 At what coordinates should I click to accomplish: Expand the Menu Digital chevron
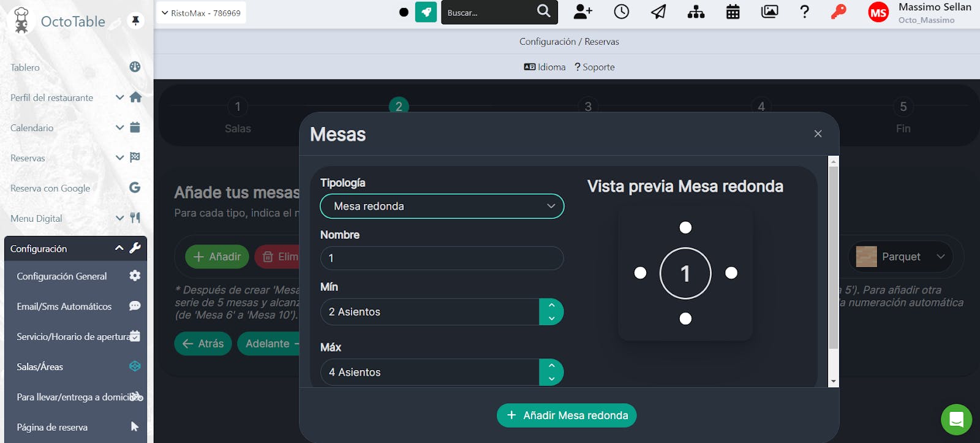pyautogui.click(x=119, y=218)
